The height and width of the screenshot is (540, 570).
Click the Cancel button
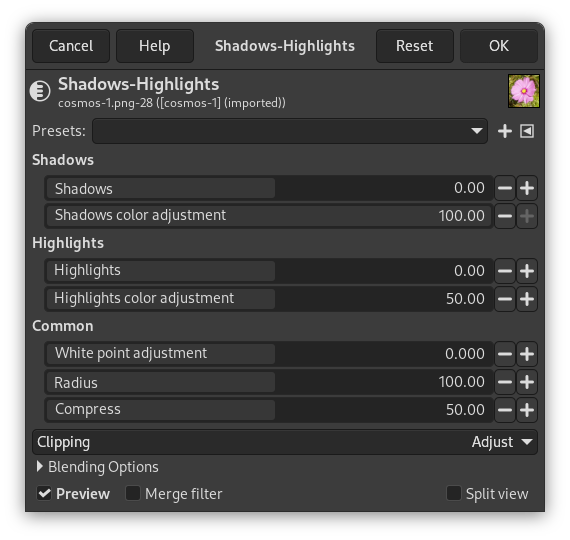pos(71,46)
